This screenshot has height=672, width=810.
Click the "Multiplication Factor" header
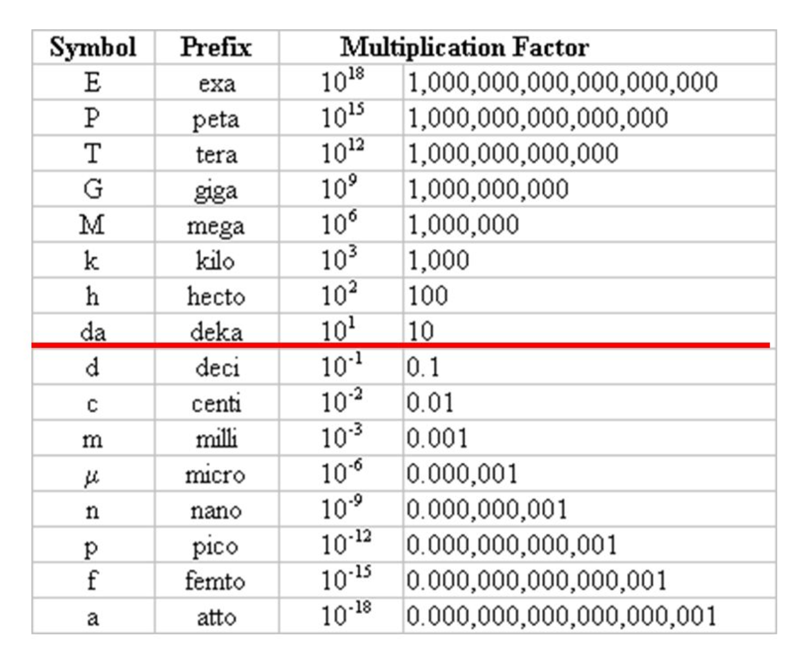click(x=464, y=47)
